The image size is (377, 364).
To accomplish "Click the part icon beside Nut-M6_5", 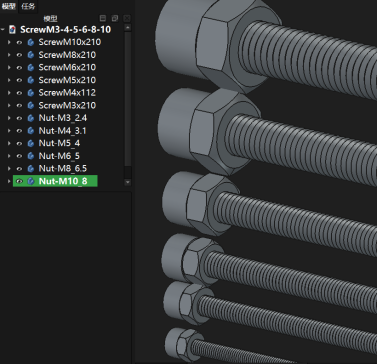I will tap(31, 156).
